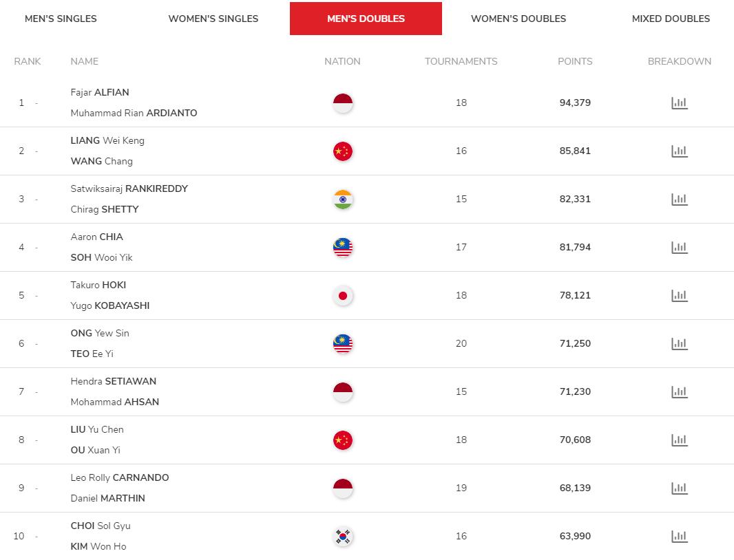Open breakdown chart for Liang/Wang pair
734x560 pixels.
point(679,151)
